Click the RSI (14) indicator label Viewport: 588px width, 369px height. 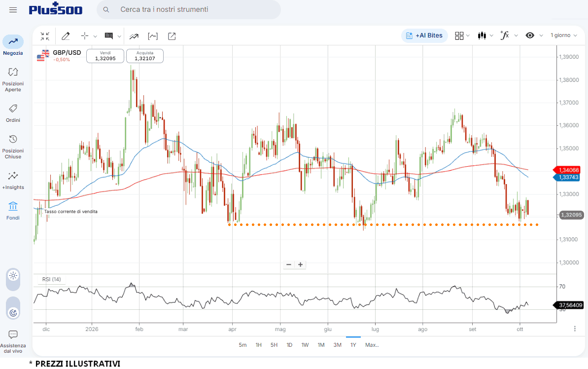51,279
